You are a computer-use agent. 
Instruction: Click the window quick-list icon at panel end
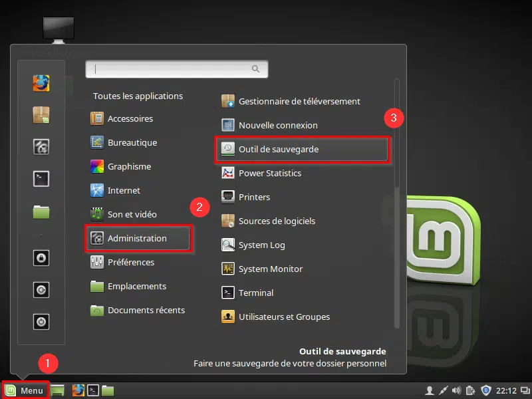[525, 391]
